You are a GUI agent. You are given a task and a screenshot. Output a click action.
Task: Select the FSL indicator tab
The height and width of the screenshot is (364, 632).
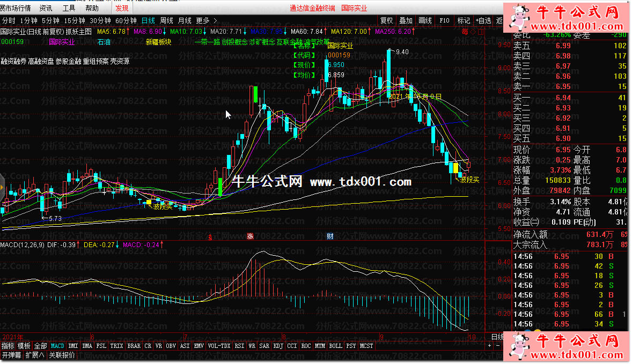coord(101,346)
